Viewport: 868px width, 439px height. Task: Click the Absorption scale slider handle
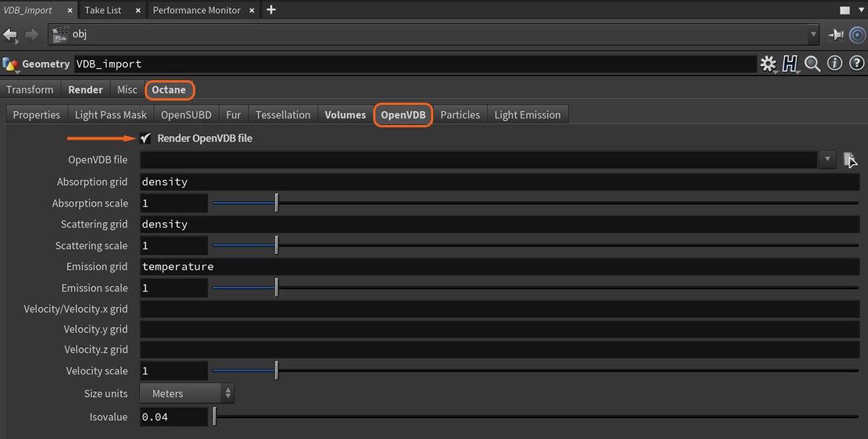click(x=276, y=203)
